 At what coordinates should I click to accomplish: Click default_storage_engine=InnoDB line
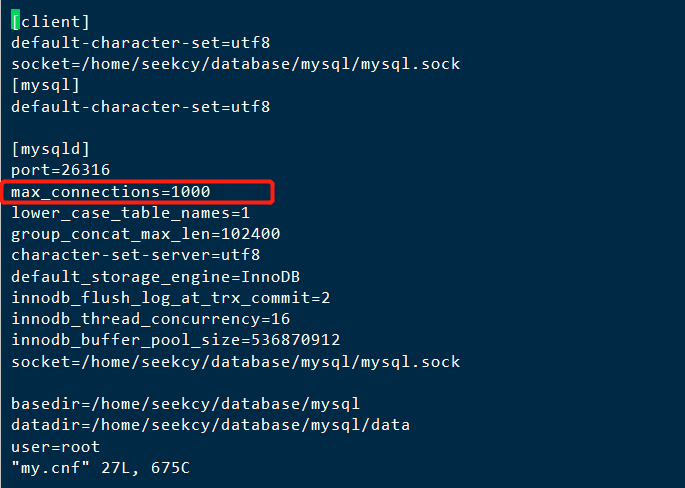156,277
